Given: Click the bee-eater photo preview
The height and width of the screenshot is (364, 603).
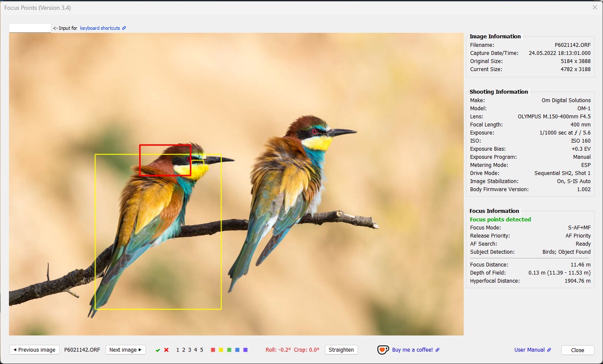Looking at the screenshot, I should pyautogui.click(x=236, y=184).
